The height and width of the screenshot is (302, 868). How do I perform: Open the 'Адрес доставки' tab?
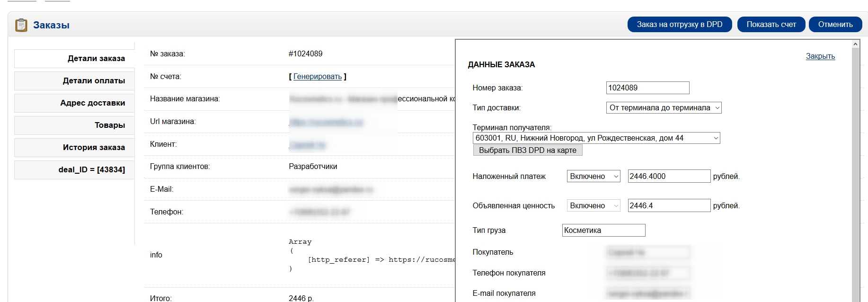coord(74,103)
